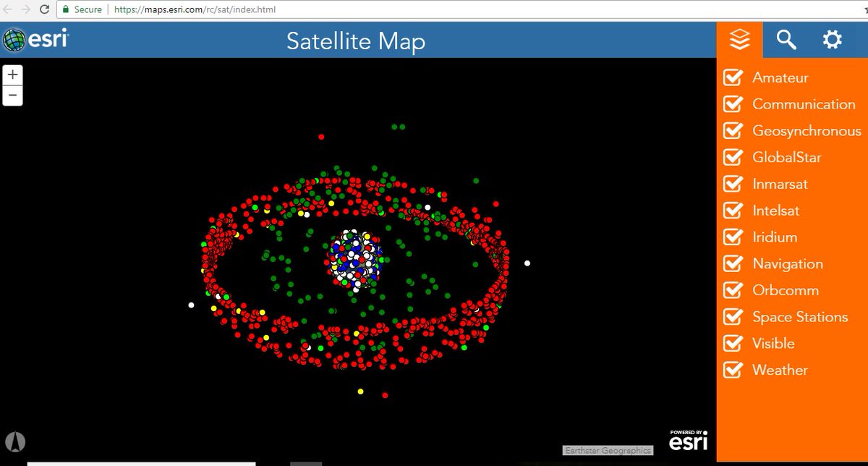Reload the page with the refresh icon
The height and width of the screenshot is (466, 868).
[45, 10]
